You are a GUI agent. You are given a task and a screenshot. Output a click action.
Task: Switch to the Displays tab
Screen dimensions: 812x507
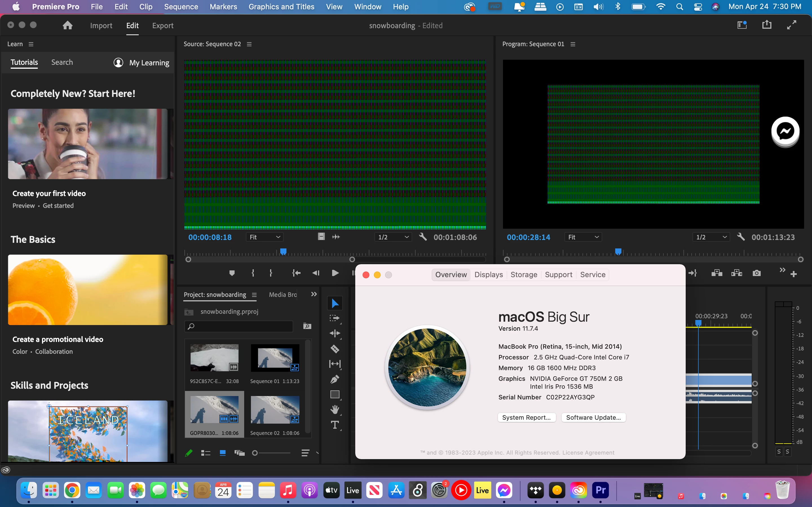(488, 275)
